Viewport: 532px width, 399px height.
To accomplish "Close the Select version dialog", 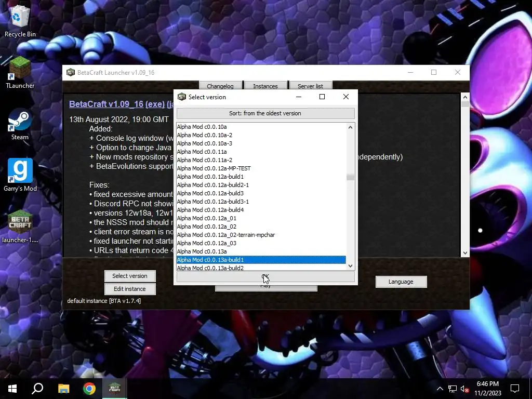I will tap(345, 97).
